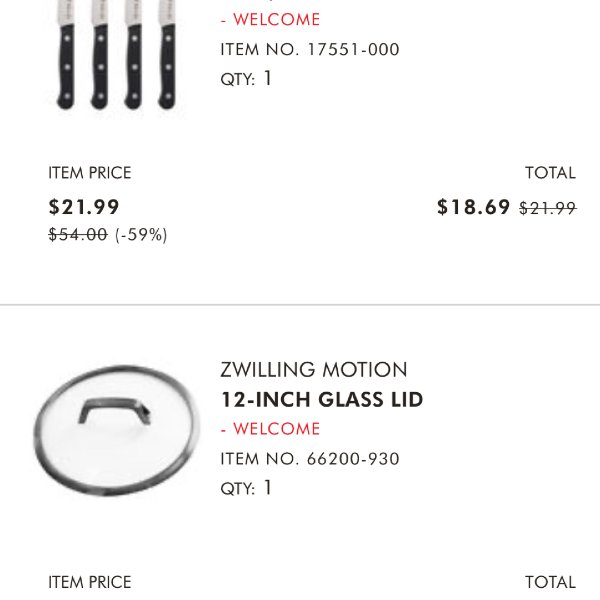
Task: Select the bold $21.99 item price
Action: click(84, 207)
